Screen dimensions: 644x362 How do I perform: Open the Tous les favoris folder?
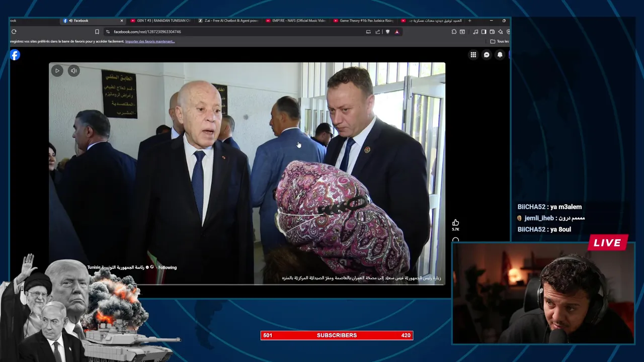click(x=500, y=41)
